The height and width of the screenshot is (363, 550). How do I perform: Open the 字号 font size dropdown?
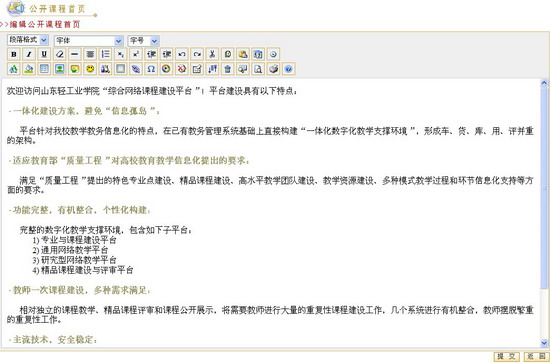[x=143, y=41]
